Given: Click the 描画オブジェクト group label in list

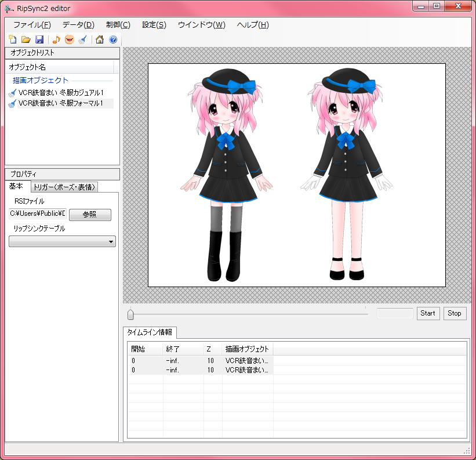Looking at the screenshot, I should pyautogui.click(x=41, y=81).
